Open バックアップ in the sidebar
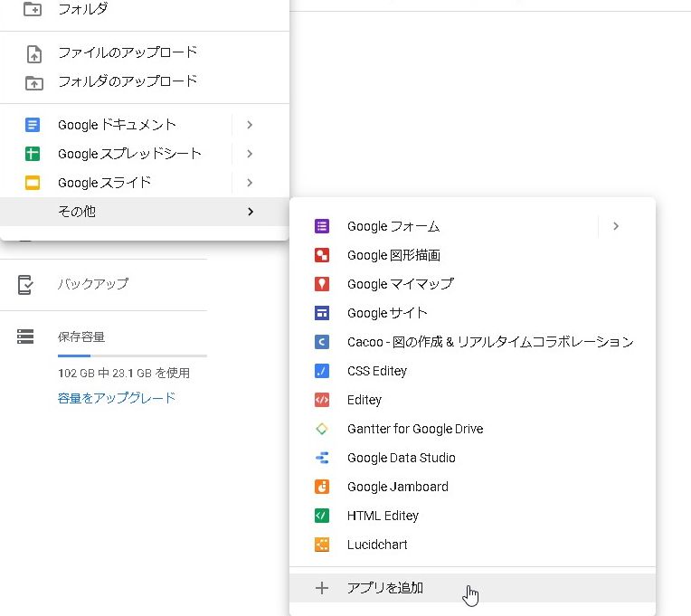 click(x=92, y=284)
